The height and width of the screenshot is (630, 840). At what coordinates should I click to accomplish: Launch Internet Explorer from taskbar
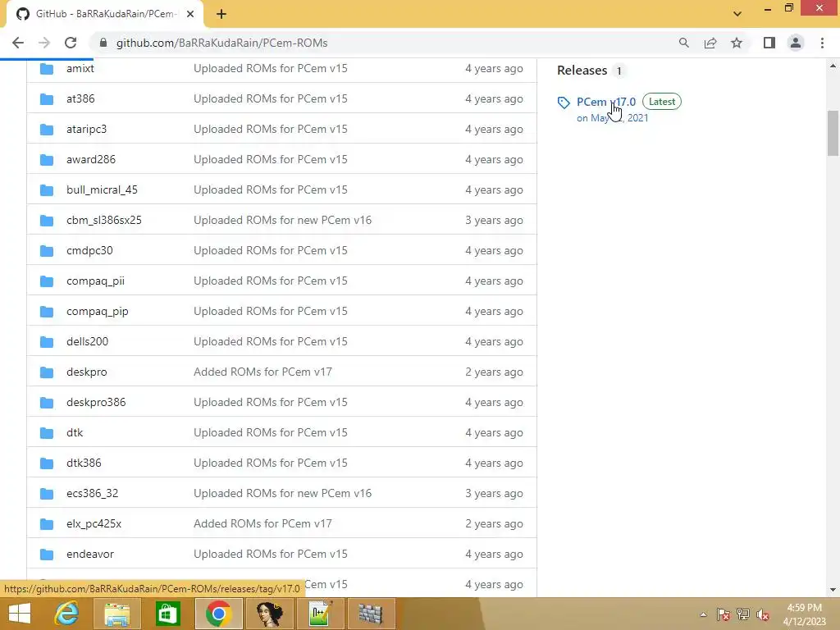click(67, 614)
